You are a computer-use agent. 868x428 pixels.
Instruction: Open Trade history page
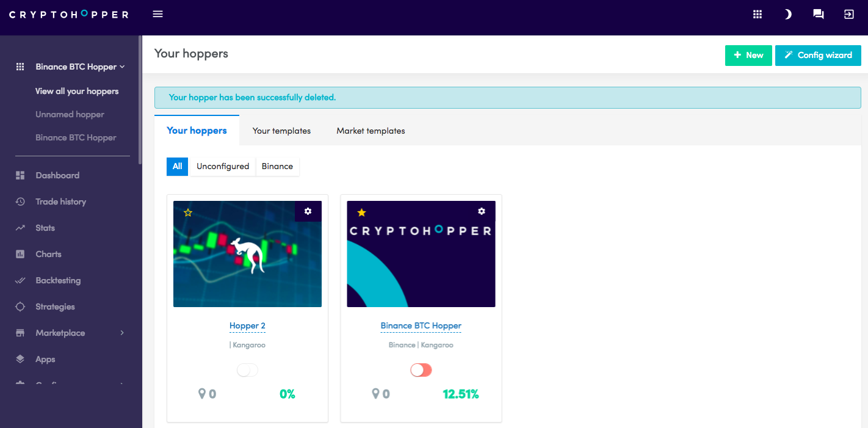click(x=60, y=201)
